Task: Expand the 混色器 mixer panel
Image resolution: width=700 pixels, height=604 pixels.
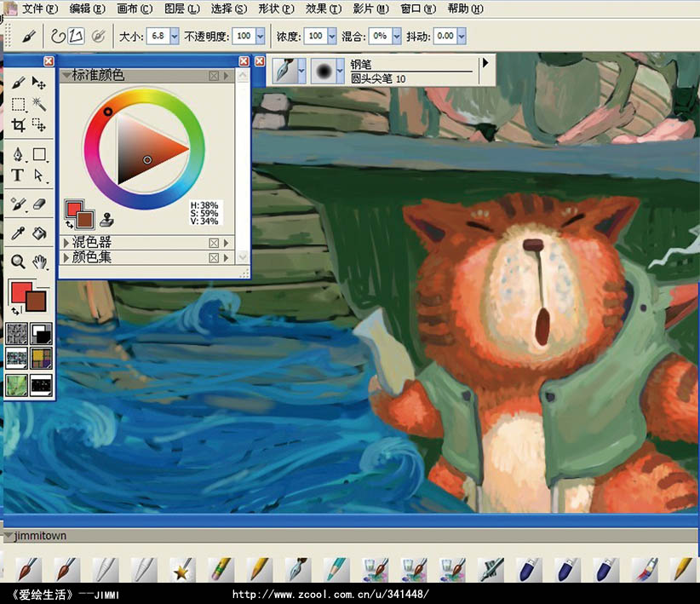Action: click(x=67, y=243)
